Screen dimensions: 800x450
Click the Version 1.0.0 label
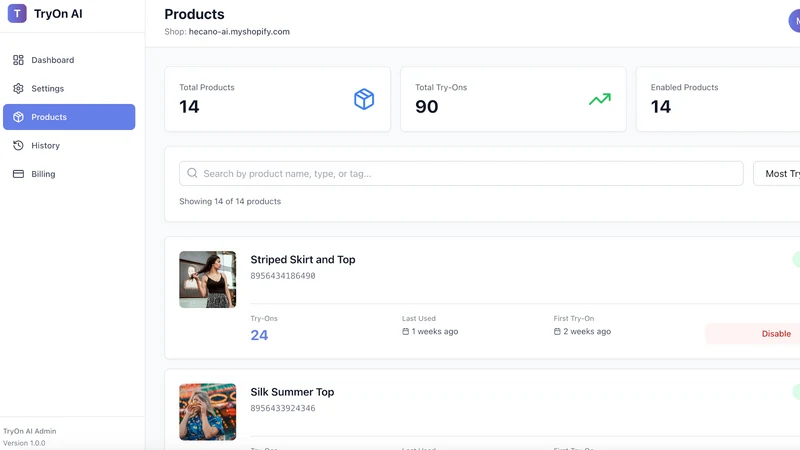(x=24, y=443)
